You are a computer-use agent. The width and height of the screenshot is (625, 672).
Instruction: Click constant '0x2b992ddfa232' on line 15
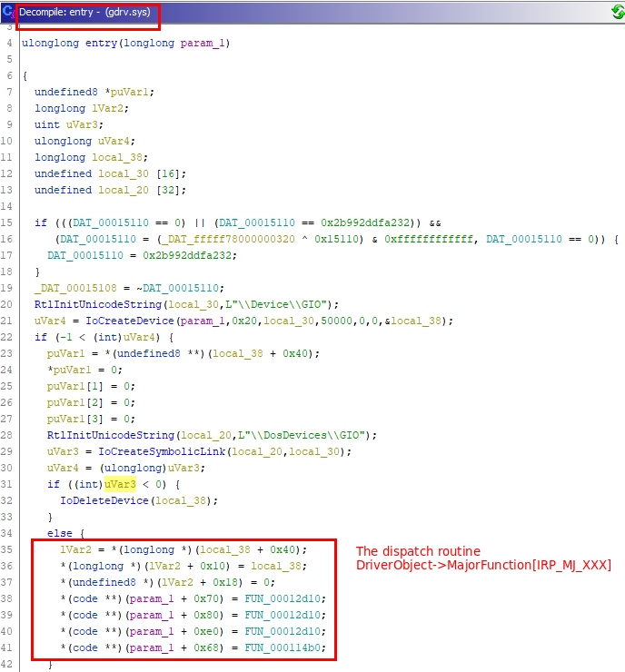click(x=365, y=222)
